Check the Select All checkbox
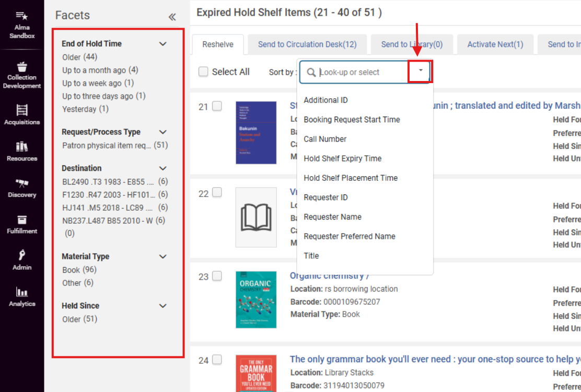Screen dimensions: 581x392 204,72
